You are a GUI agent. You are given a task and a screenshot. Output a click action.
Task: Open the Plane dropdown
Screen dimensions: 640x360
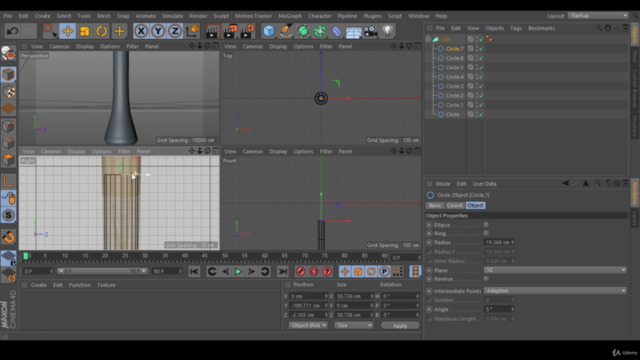click(x=556, y=270)
